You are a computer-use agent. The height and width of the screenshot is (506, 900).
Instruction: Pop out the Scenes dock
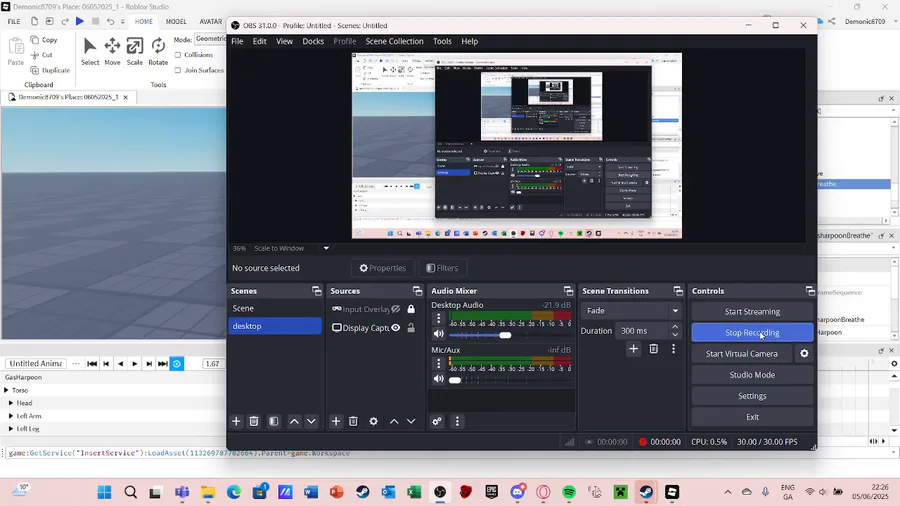coord(316,291)
